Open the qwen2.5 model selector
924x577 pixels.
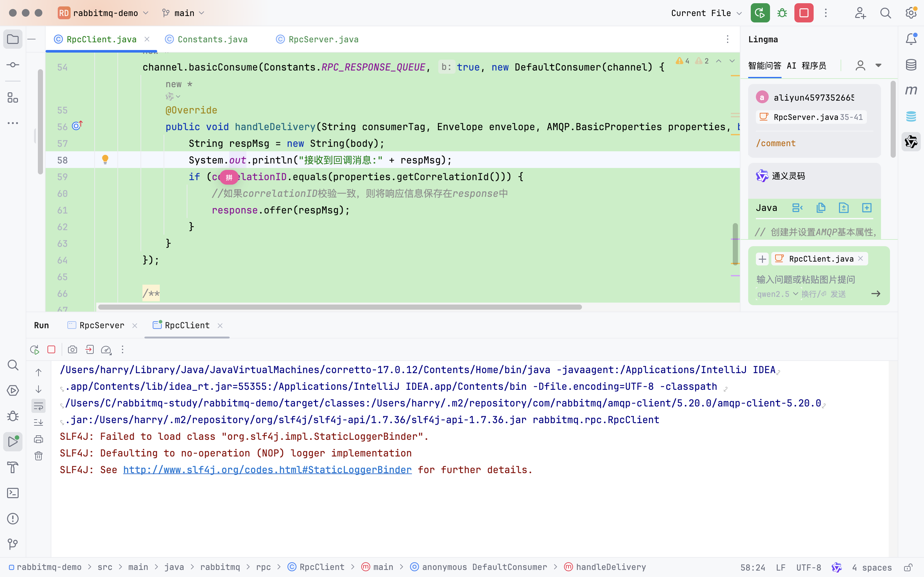(777, 294)
